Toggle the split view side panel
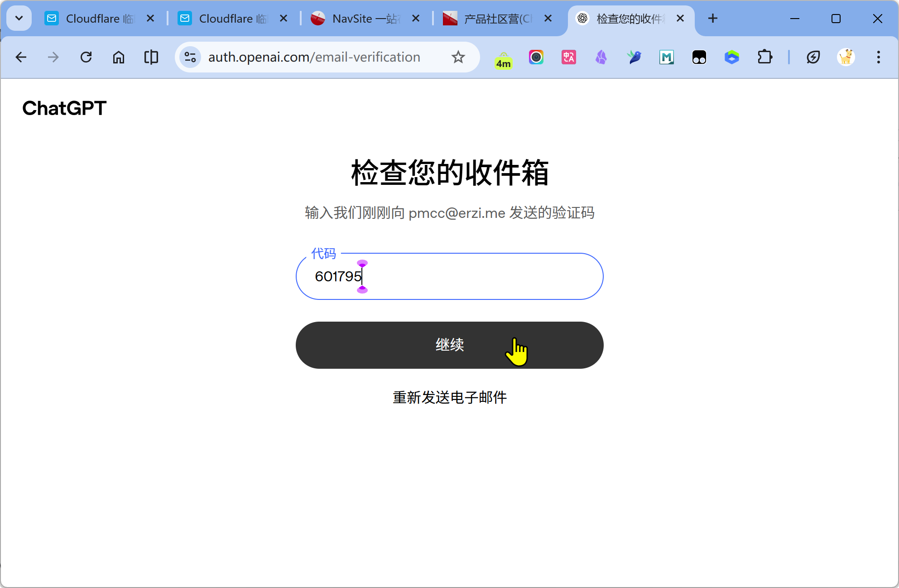Screen dimensions: 899x588 (151, 57)
